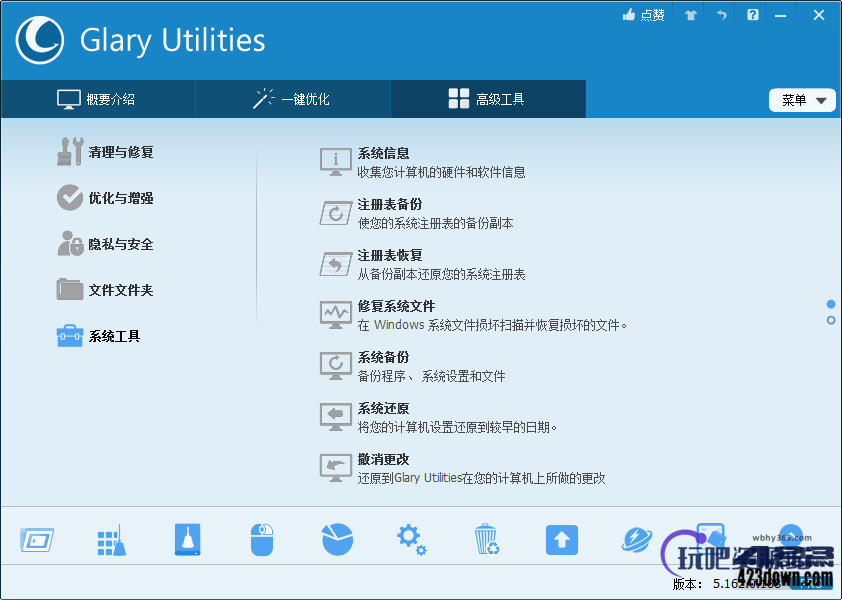842x600 pixels.
Task: Click the 收集您计算机的硬件和软件信息 description
Action: tap(441, 172)
